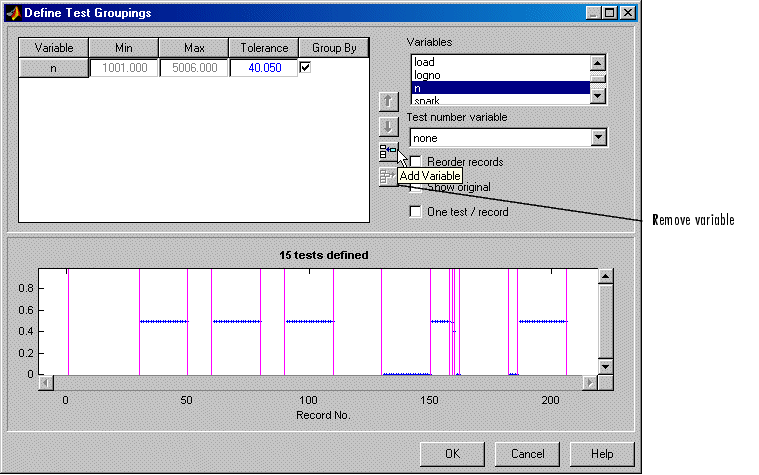Open the Test number variable dropdown
759x475 pixels.
point(599,138)
